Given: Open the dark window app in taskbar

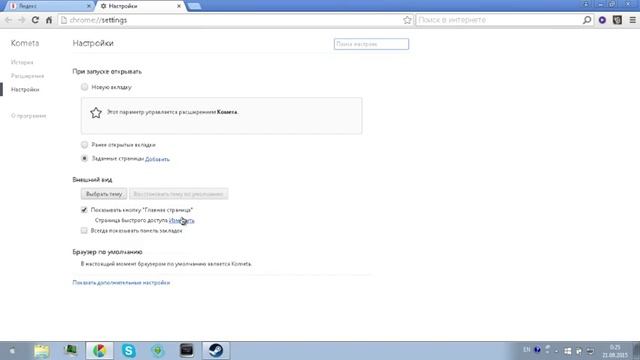Looking at the screenshot, I should point(187,350).
